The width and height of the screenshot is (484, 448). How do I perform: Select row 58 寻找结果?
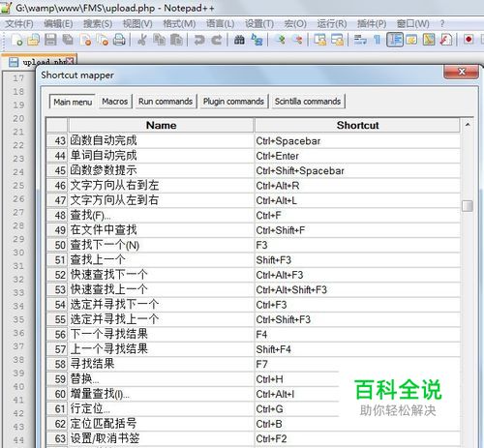(254, 364)
